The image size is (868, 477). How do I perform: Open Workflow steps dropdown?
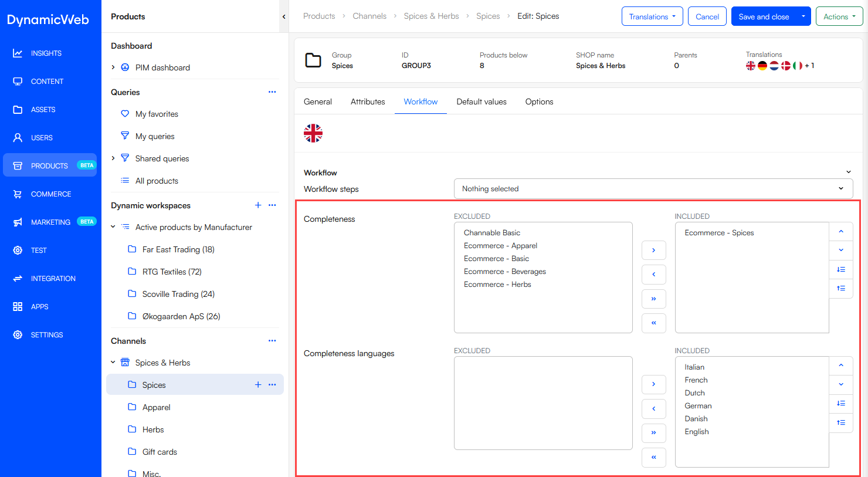pos(653,189)
